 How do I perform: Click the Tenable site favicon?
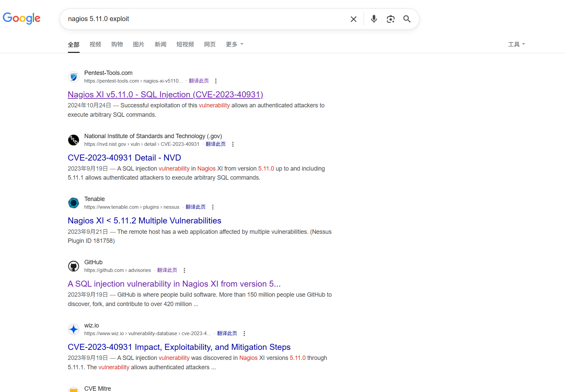[x=74, y=203]
